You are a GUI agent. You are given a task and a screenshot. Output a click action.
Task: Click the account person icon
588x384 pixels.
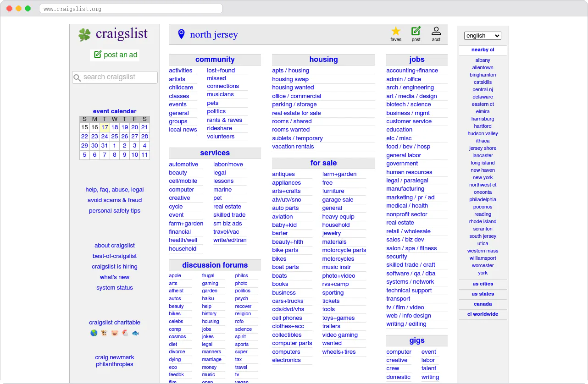click(x=436, y=31)
